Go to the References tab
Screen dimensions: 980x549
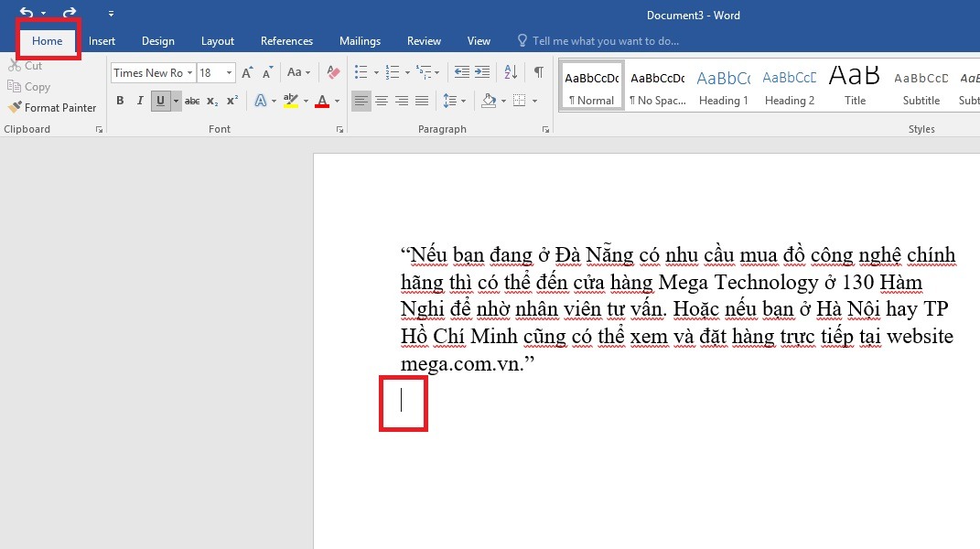(287, 40)
